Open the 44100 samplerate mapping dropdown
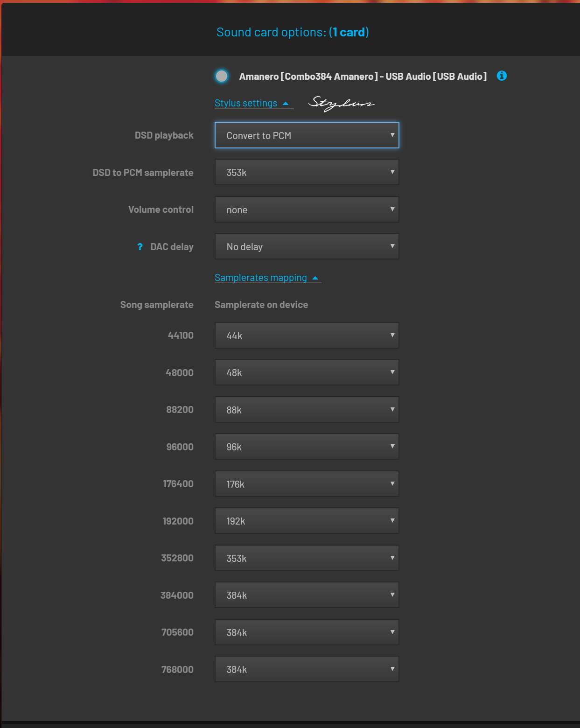The image size is (580, 728). click(x=307, y=336)
